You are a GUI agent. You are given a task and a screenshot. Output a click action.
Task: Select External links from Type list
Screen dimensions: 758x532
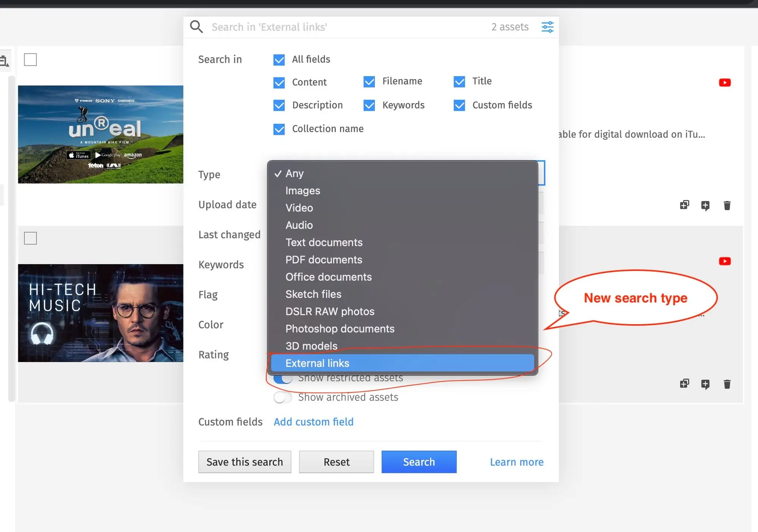coord(317,363)
